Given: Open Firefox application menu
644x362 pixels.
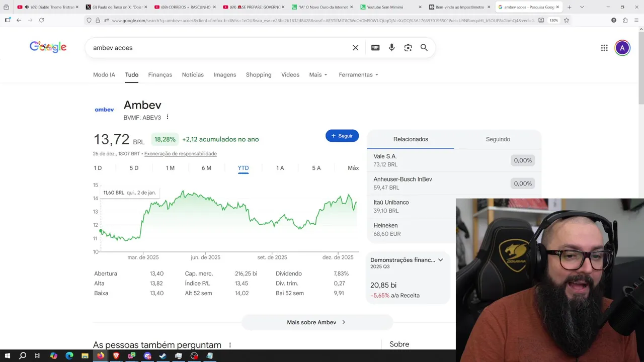Looking at the screenshot, I should [637, 20].
